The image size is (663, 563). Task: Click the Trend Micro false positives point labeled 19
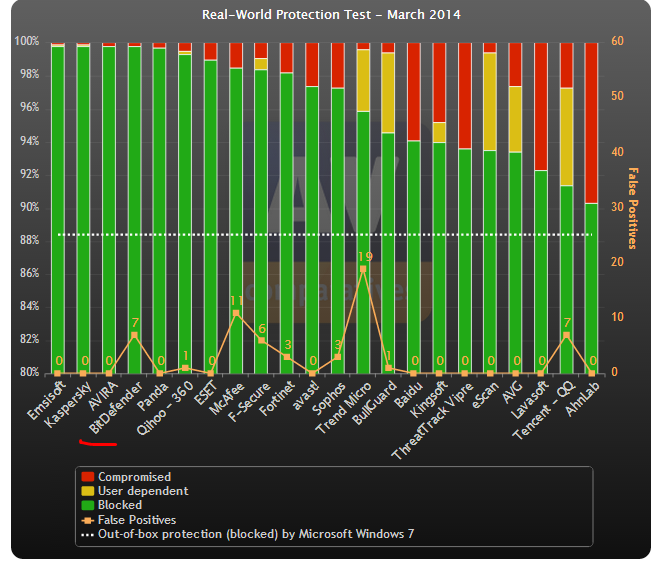[x=363, y=269]
